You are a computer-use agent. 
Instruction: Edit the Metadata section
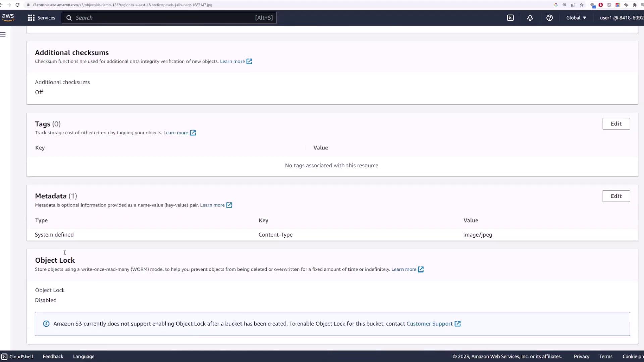pyautogui.click(x=616, y=196)
